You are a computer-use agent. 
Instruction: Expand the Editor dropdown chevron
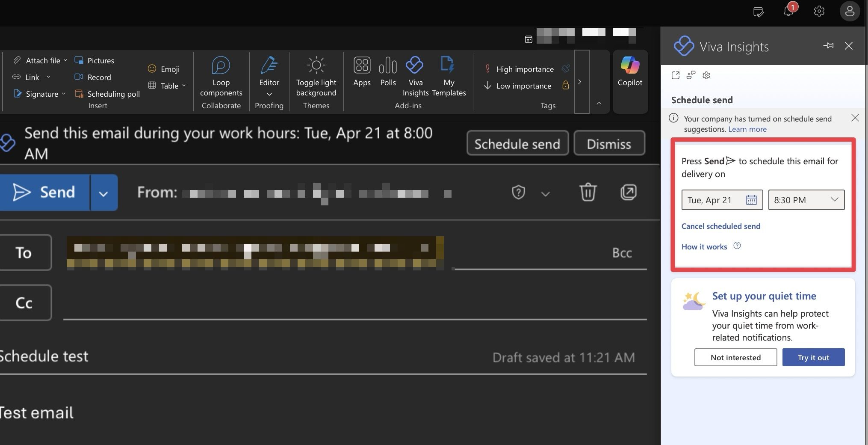point(269,94)
